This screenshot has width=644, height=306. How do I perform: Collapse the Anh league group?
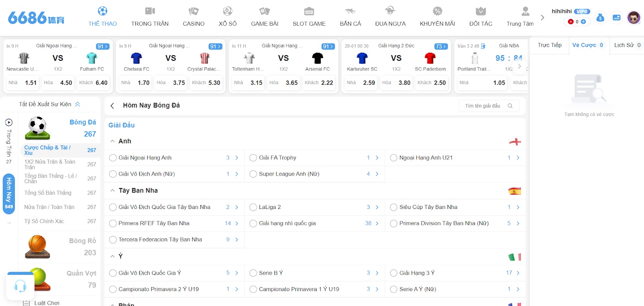(113, 141)
